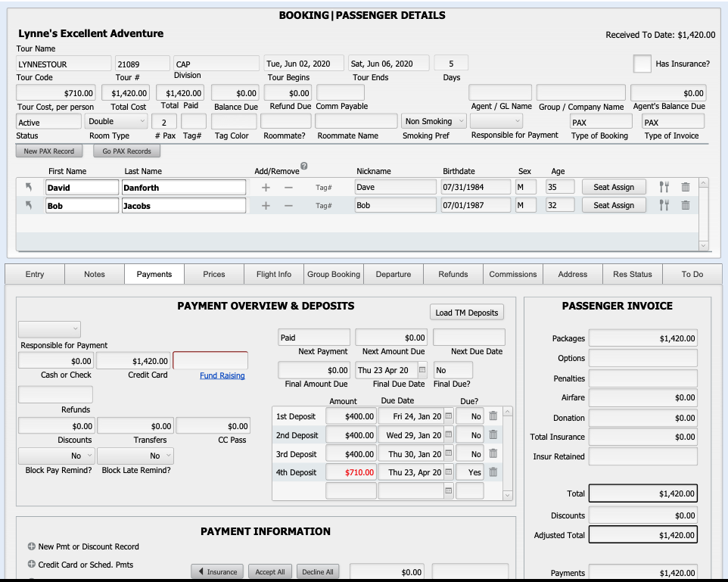Open meal preferences for David Danforth
728x582 pixels.
[664, 187]
